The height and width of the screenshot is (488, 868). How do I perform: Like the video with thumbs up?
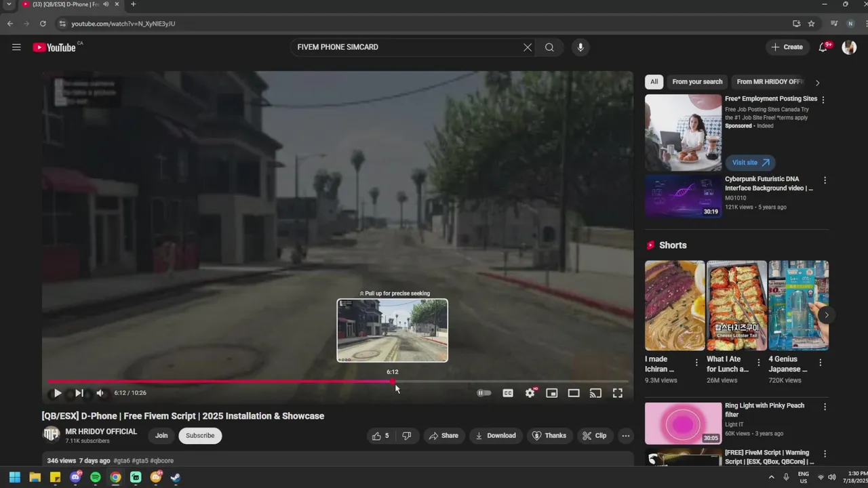(380, 436)
